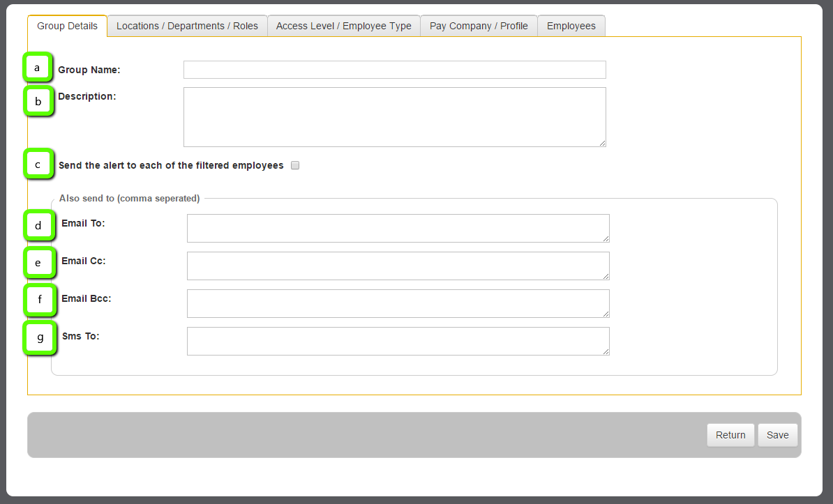
Task: Switch to the Group Details tab
Action: tap(68, 26)
